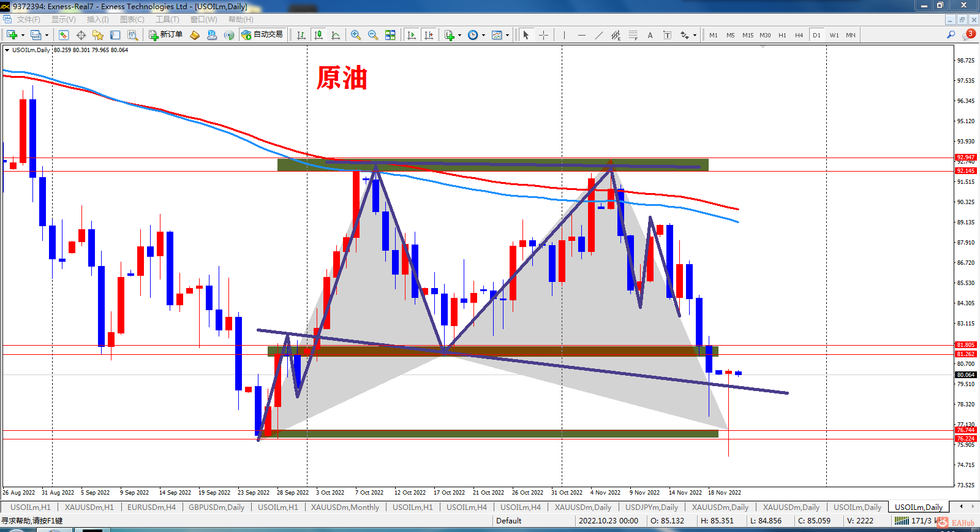Select the text label tool
The width and height of the screenshot is (980, 532).
coord(667,35)
